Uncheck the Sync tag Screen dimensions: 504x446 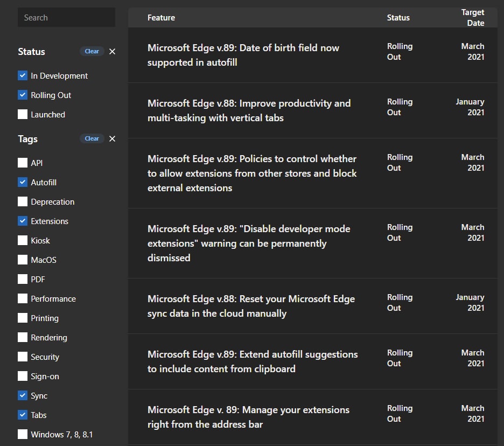tap(23, 395)
